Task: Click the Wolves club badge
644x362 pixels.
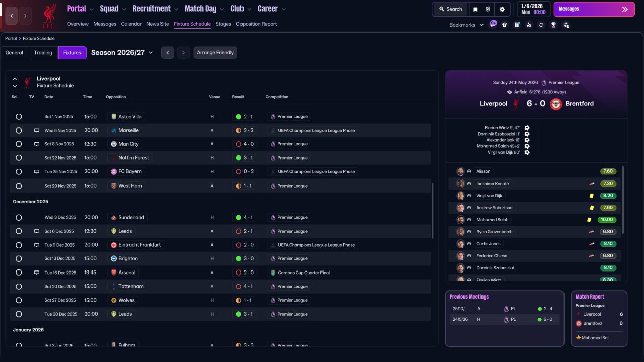Action: pyautogui.click(x=114, y=300)
